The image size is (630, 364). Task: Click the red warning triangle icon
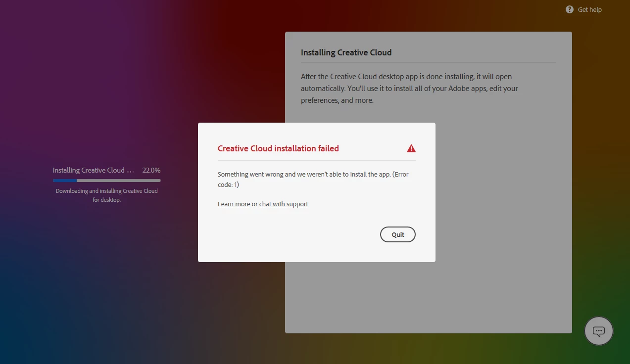[x=411, y=148]
